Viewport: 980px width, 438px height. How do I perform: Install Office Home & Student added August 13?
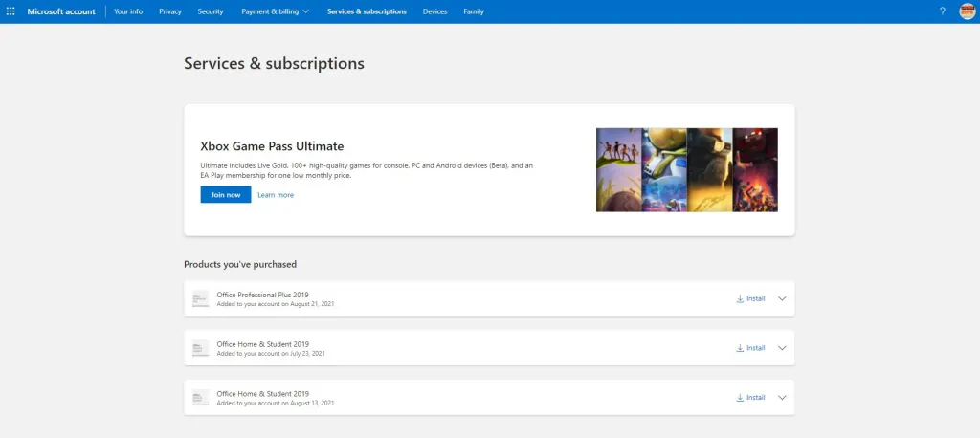pyautogui.click(x=750, y=398)
